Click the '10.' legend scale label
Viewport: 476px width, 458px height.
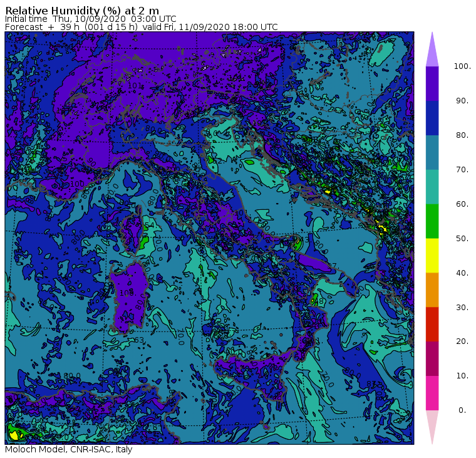pos(462,376)
